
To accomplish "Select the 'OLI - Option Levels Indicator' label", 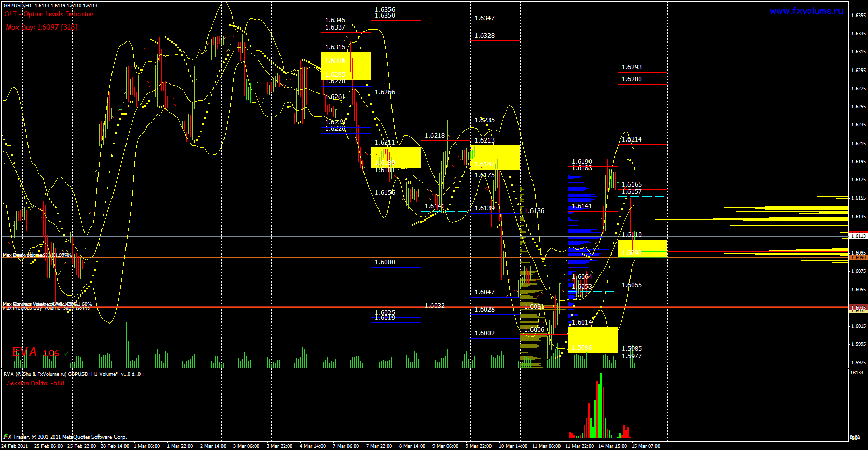I will pos(49,14).
